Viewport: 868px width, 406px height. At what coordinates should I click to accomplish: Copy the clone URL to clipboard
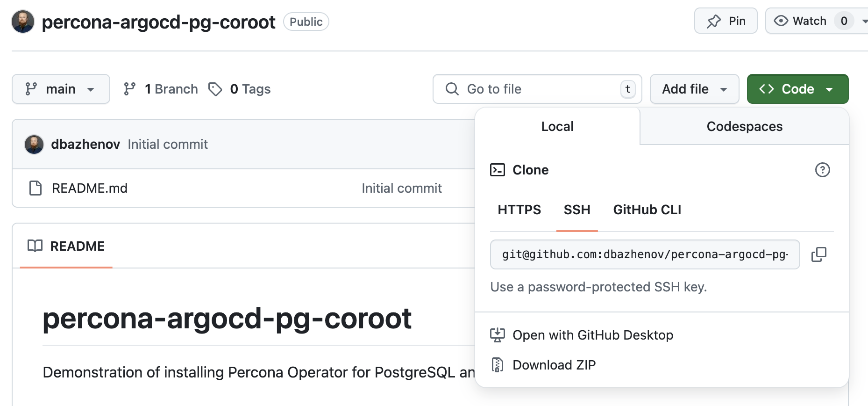coord(818,254)
